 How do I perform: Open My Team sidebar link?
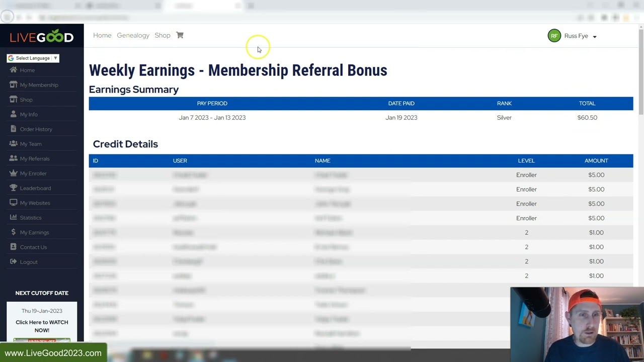click(x=31, y=144)
